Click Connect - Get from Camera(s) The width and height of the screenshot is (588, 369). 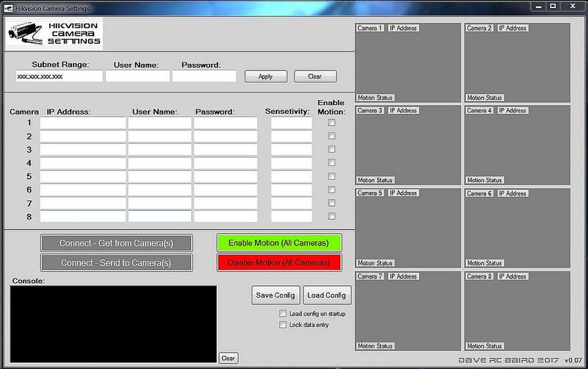[117, 243]
